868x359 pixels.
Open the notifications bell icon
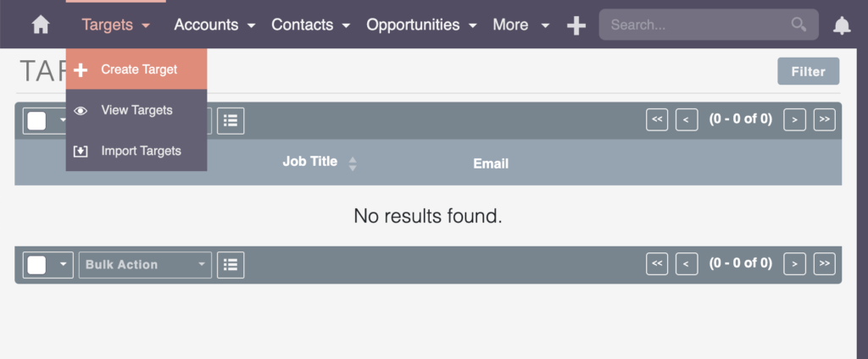(x=842, y=25)
